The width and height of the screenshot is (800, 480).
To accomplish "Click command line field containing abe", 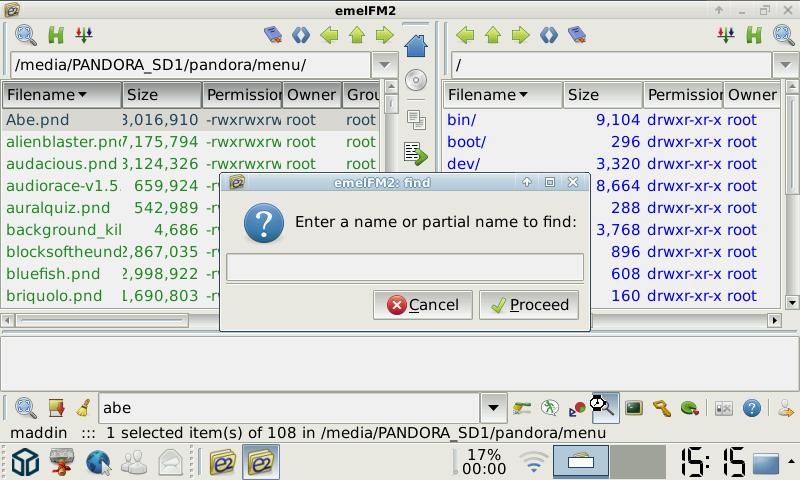I will click(x=289, y=408).
